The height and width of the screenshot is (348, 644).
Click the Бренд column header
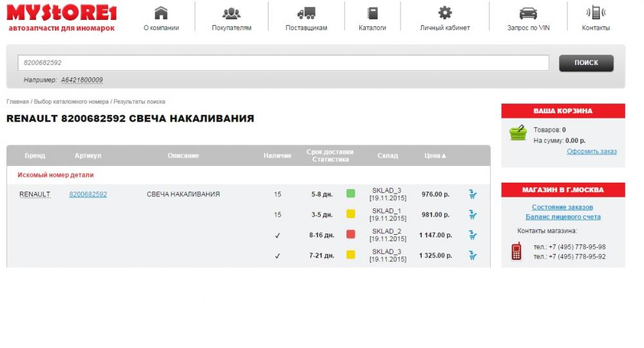pos(35,156)
